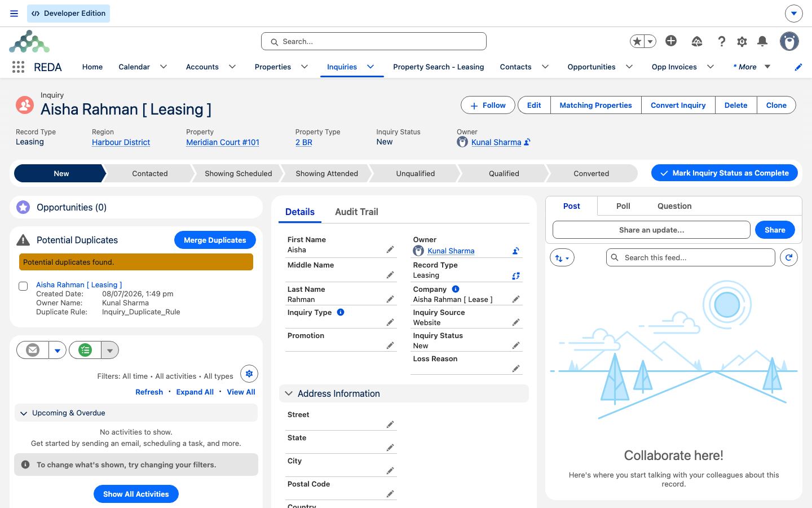This screenshot has width=812, height=508.
Task: Open the Meridian Court #101 property link
Action: point(223,142)
